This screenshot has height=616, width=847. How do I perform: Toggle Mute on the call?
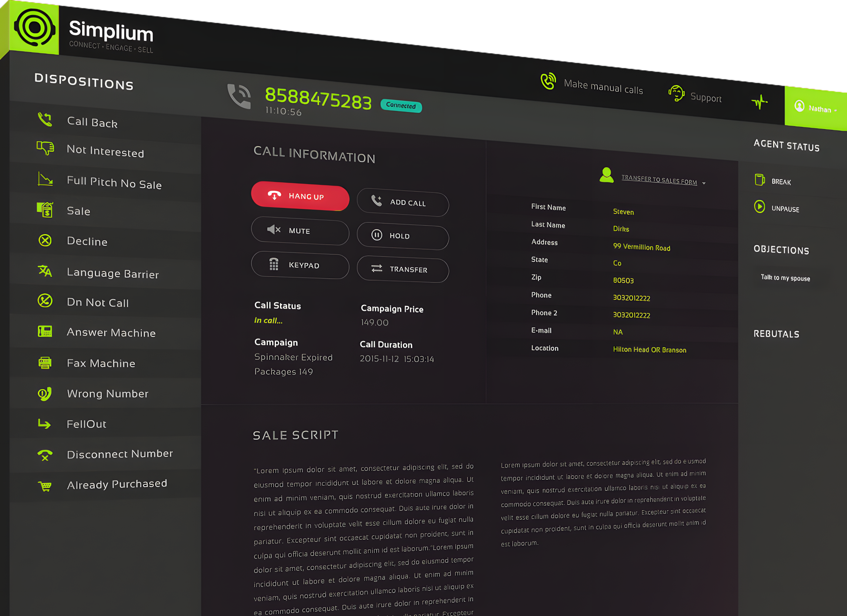click(300, 231)
